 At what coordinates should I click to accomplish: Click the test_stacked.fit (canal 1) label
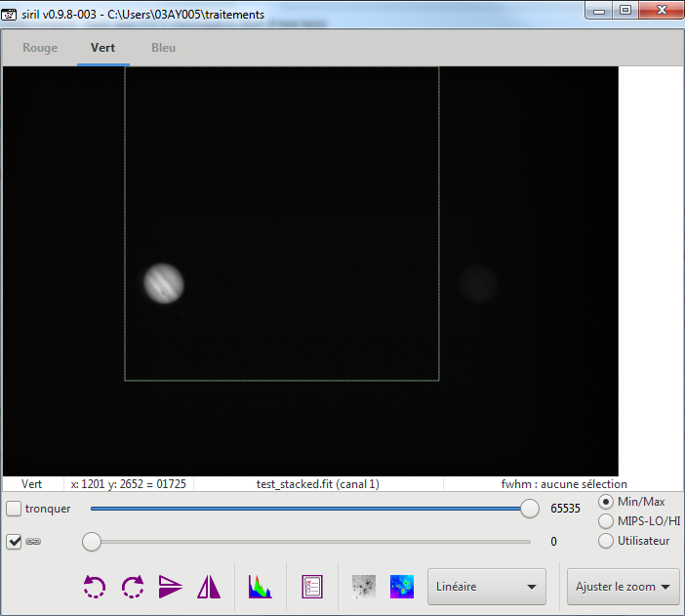pos(317,484)
